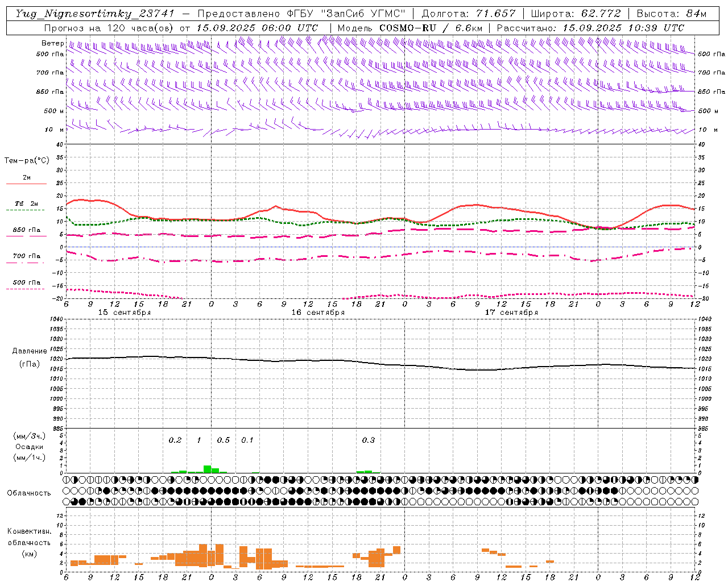The height and width of the screenshot is (582, 728).
Task: Click the 17 сентября date label
Action: [x=511, y=313]
